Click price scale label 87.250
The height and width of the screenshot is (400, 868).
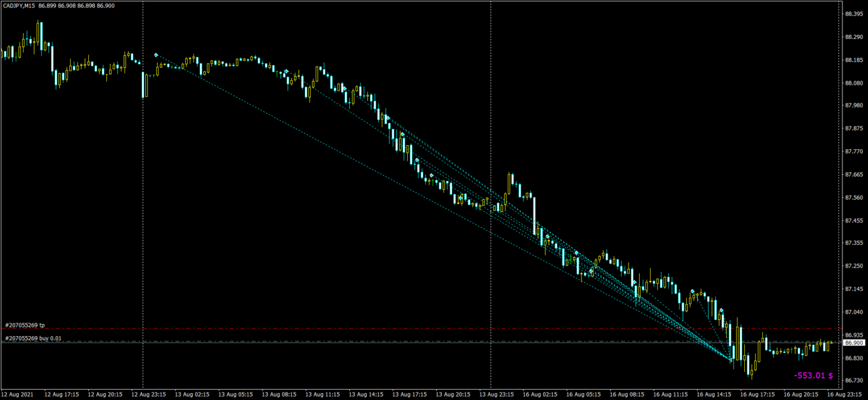coord(854,266)
